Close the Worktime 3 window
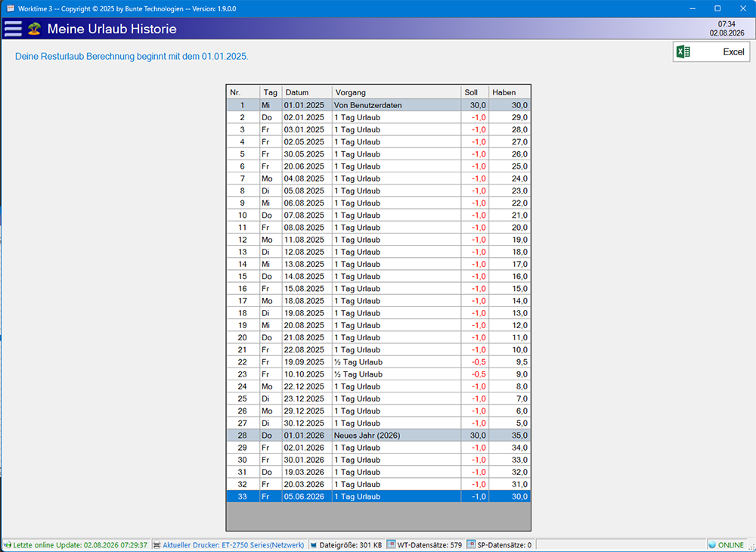This screenshot has height=552, width=756. [x=742, y=8]
